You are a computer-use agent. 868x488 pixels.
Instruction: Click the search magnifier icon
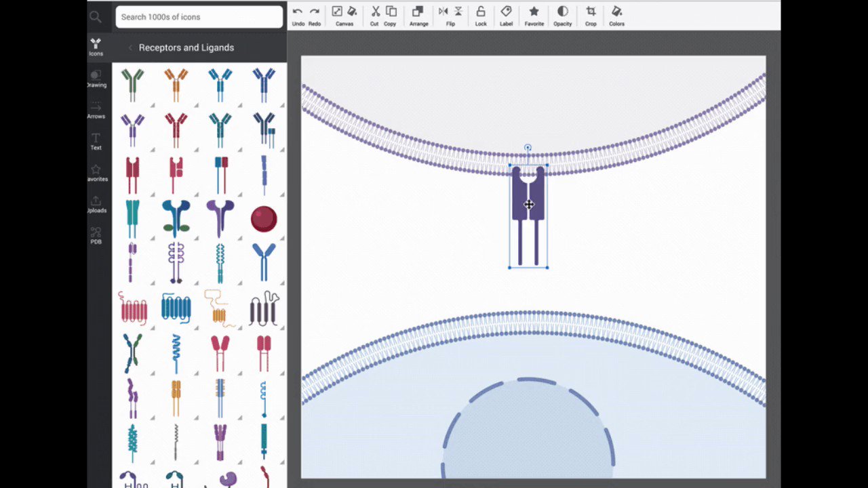pyautogui.click(x=96, y=17)
